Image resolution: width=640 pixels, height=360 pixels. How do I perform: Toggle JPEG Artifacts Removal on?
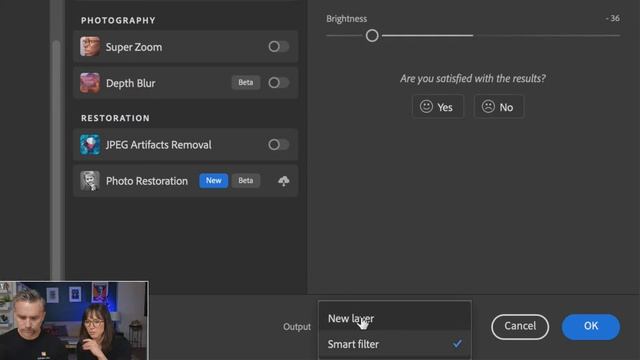pos(279,144)
